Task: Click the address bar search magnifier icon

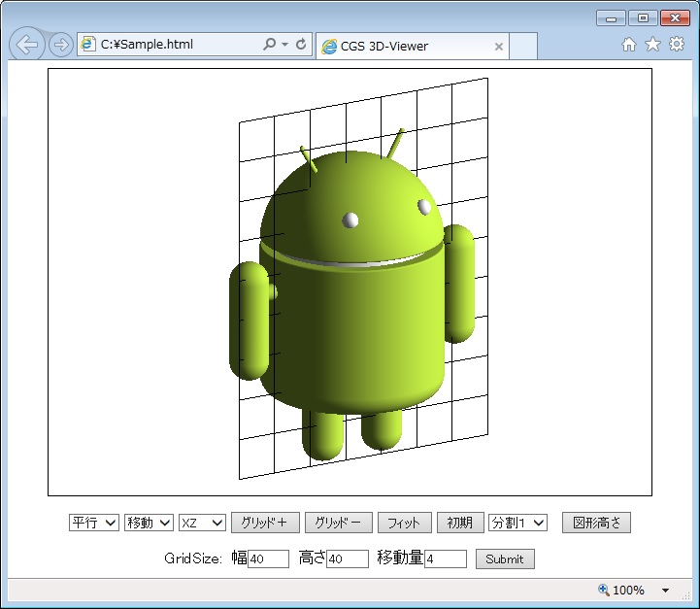Action: pos(269,44)
